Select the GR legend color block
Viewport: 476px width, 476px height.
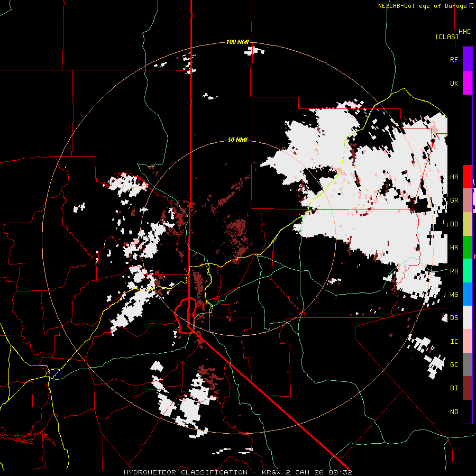[x=467, y=200]
